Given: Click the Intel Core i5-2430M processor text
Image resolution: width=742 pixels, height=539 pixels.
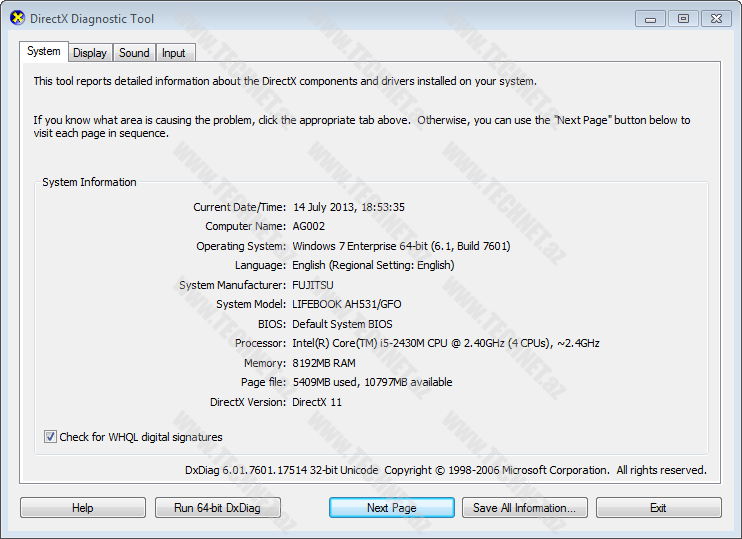Looking at the screenshot, I should click(x=445, y=343).
